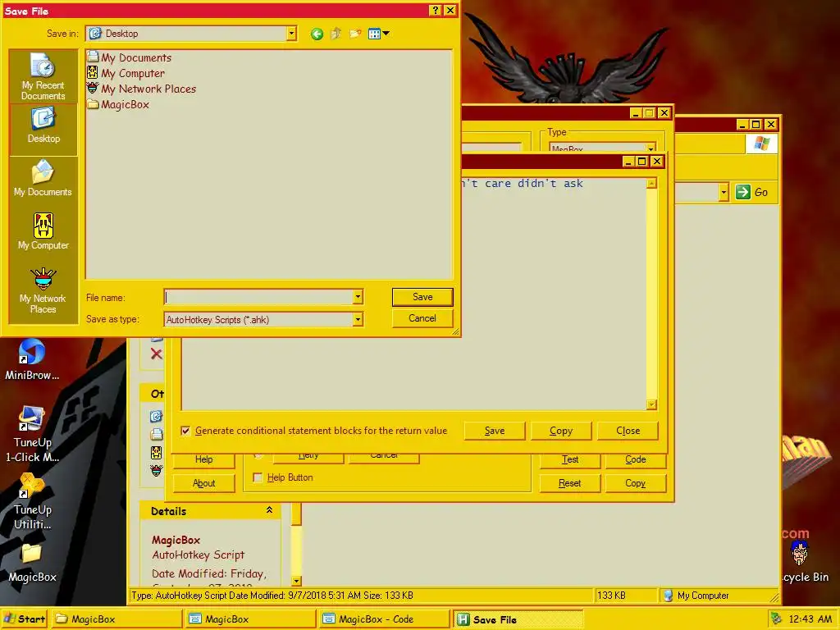Click the Help button in MagicBox

(203, 459)
